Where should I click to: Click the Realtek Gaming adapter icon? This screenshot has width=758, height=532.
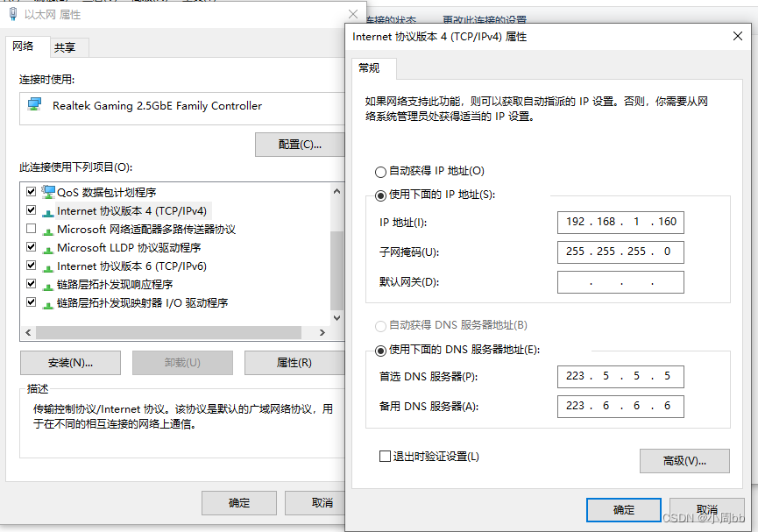click(x=32, y=103)
